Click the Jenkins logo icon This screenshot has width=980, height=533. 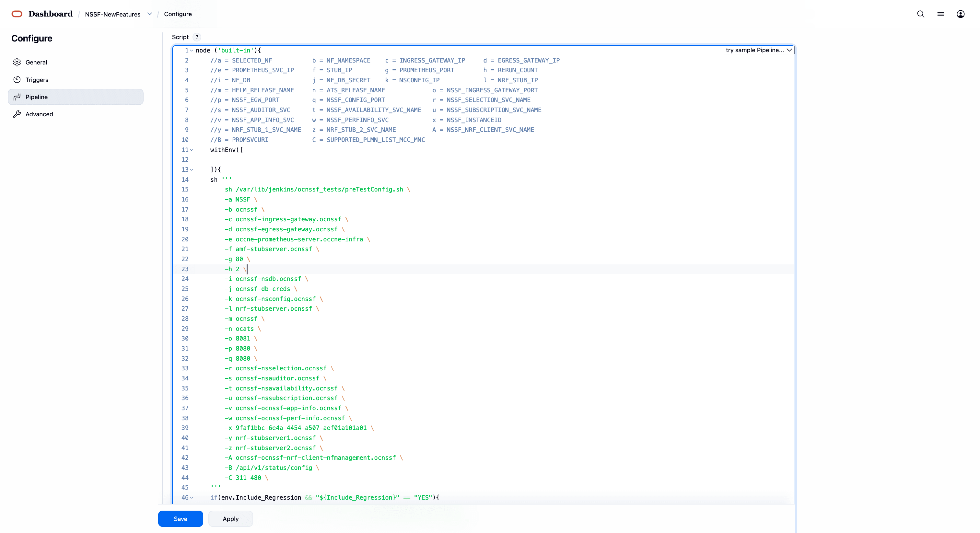pos(17,14)
